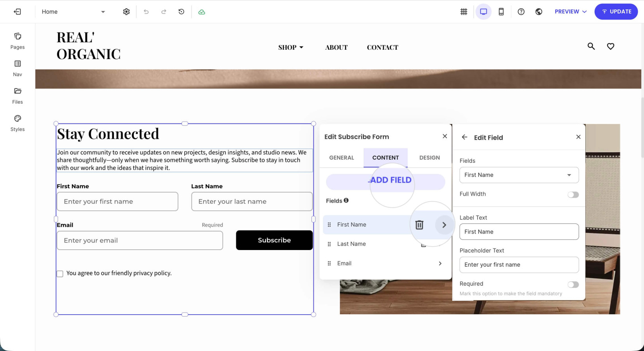
Task: Delete the First Name field
Action: (x=419, y=225)
